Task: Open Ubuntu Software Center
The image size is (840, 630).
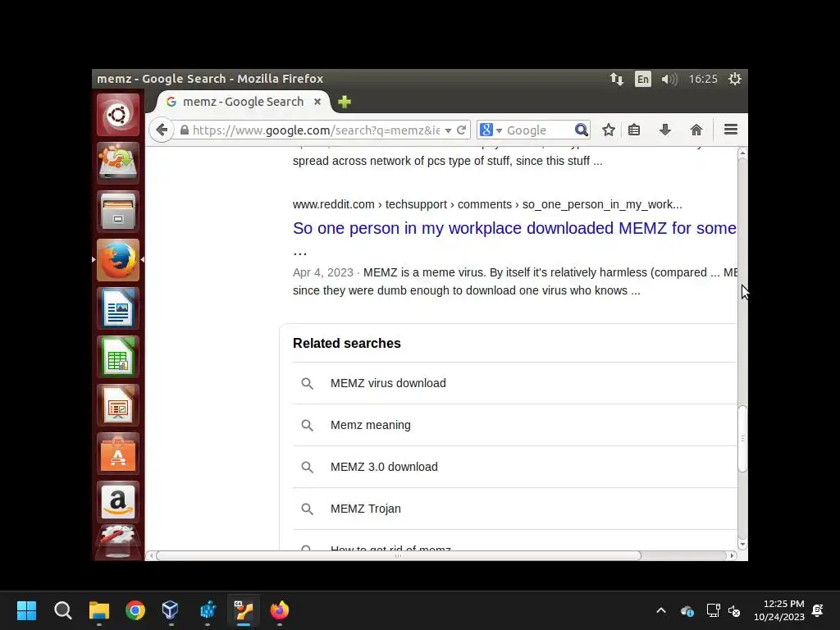Action: point(118,454)
